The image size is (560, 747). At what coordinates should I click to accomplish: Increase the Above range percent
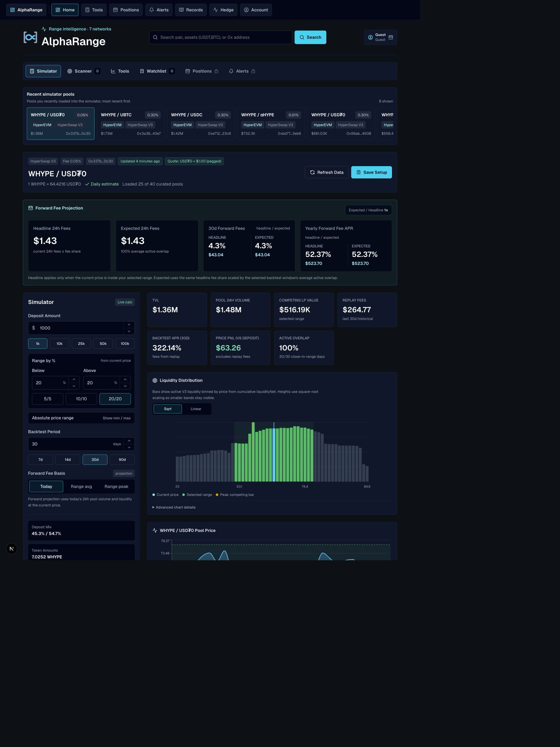click(125, 379)
